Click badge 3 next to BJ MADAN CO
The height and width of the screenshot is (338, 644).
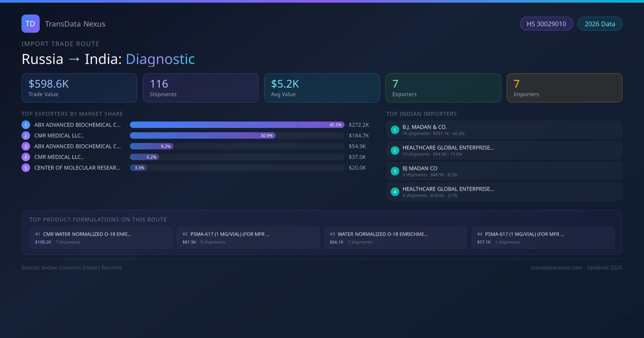pos(395,171)
